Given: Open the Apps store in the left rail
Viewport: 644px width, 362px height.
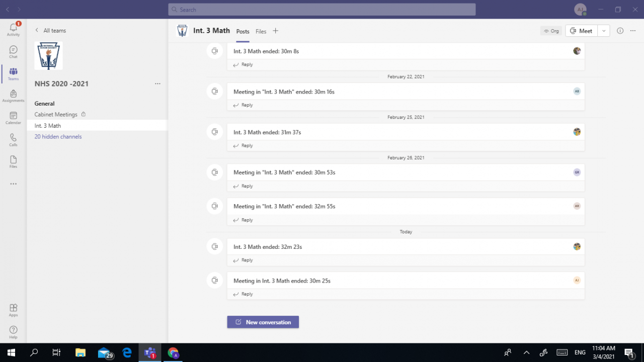Looking at the screenshot, I should (13, 310).
